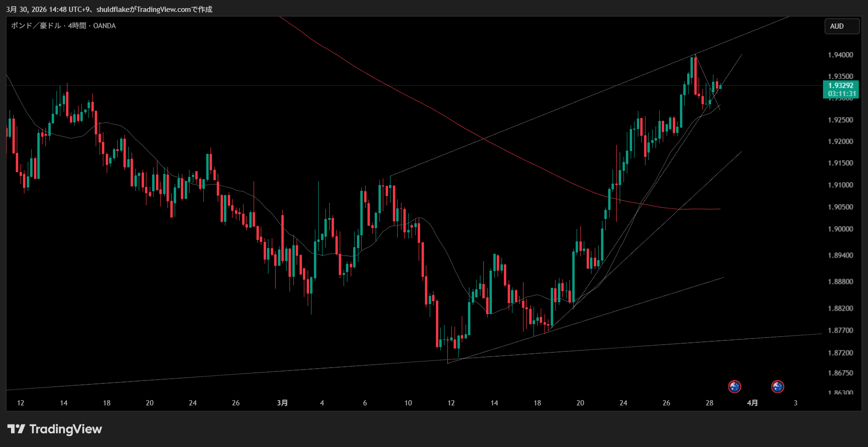Click the 4月 label on time axis

752,403
